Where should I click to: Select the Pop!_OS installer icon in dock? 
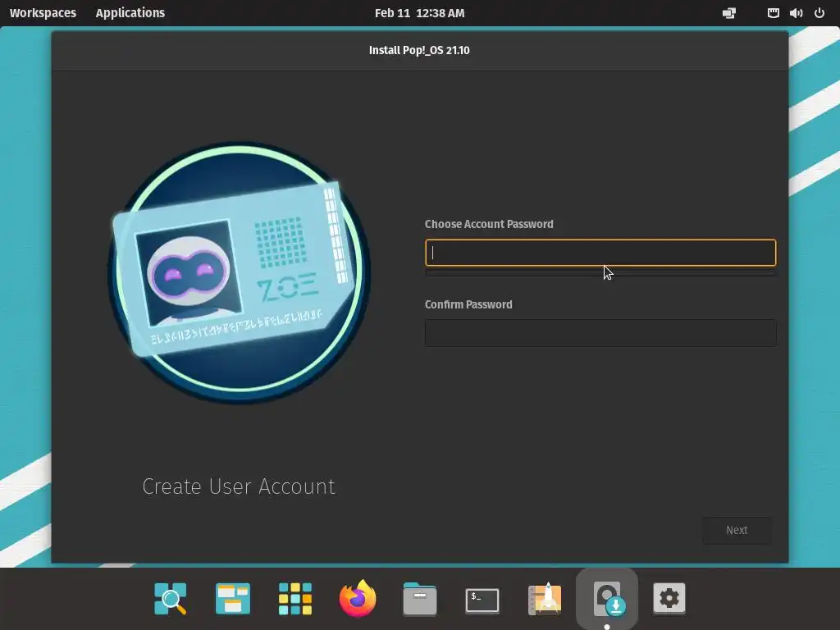(607, 598)
